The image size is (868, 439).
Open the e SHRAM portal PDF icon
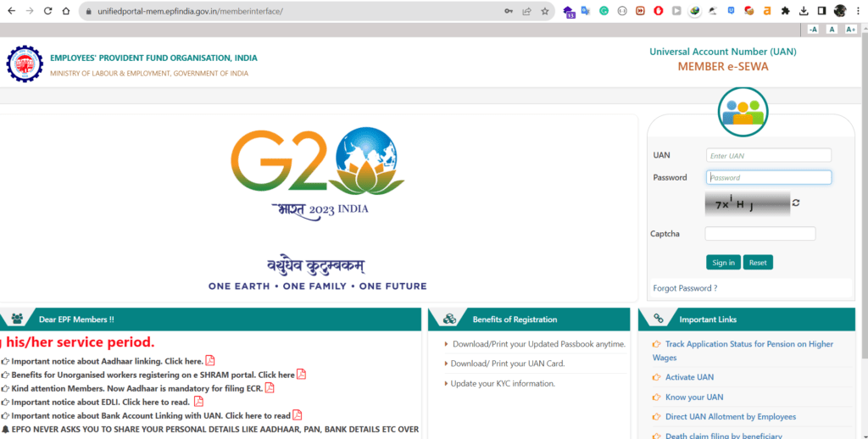(x=301, y=375)
